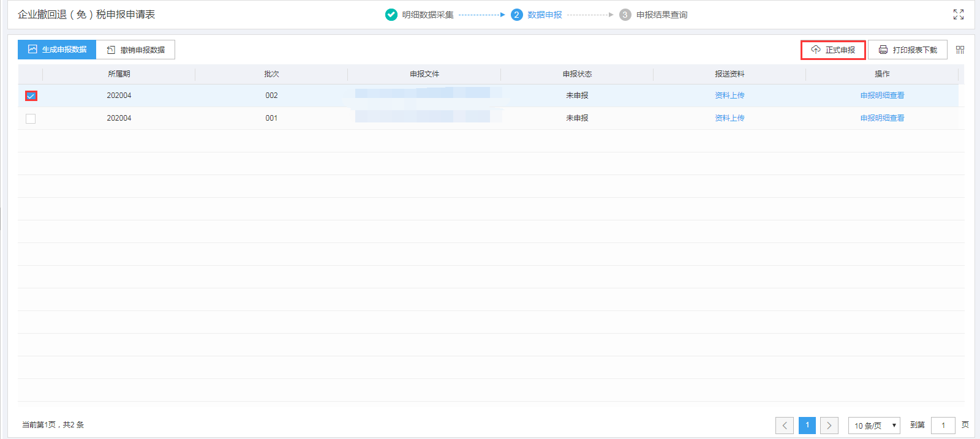The image size is (980, 439).
Task: Click 批次 column header
Action: 271,74
